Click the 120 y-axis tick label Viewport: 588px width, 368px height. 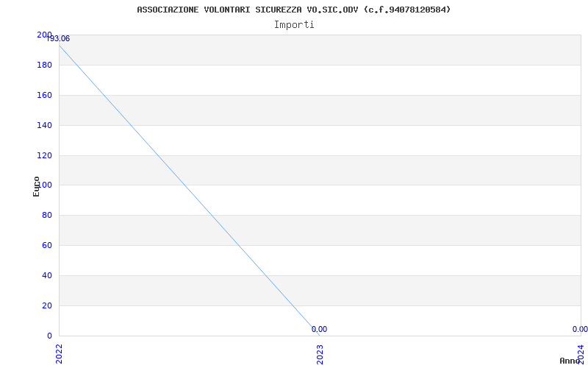(44, 155)
